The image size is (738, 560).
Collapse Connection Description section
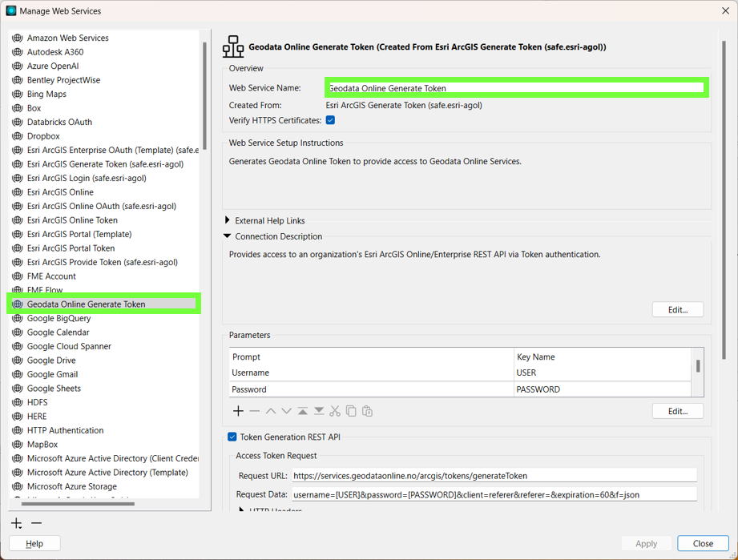tap(228, 236)
